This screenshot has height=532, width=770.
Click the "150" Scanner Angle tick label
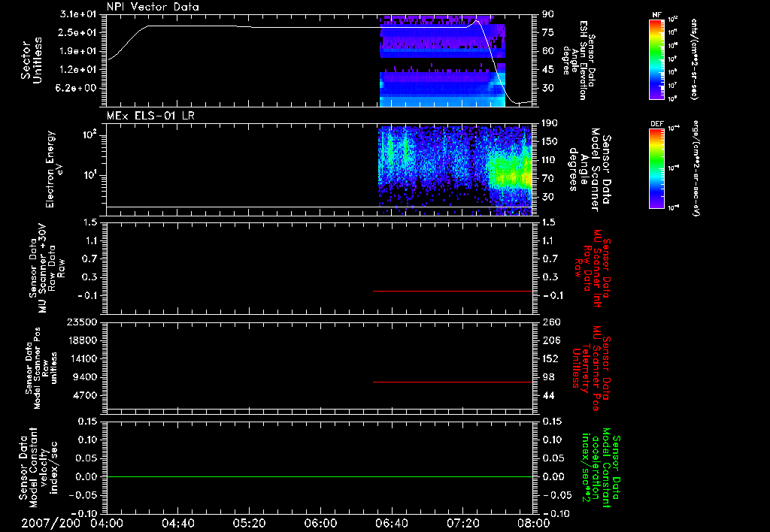coord(550,142)
